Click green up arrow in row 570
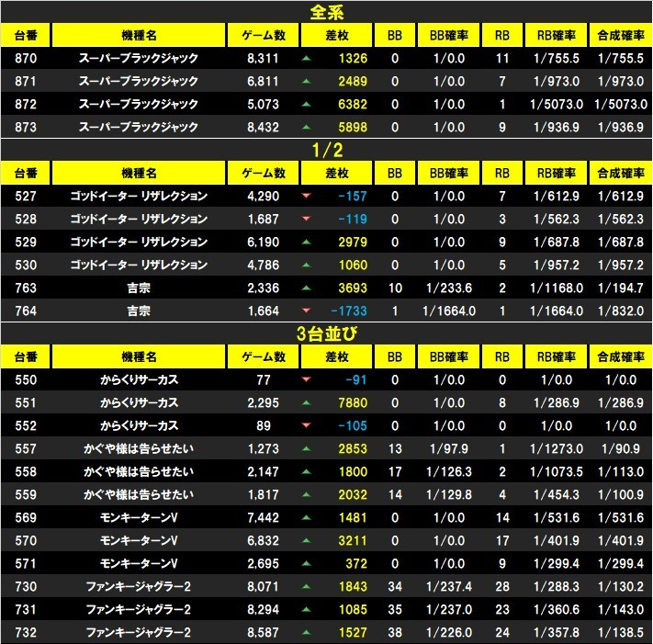653x644 pixels. (x=306, y=540)
